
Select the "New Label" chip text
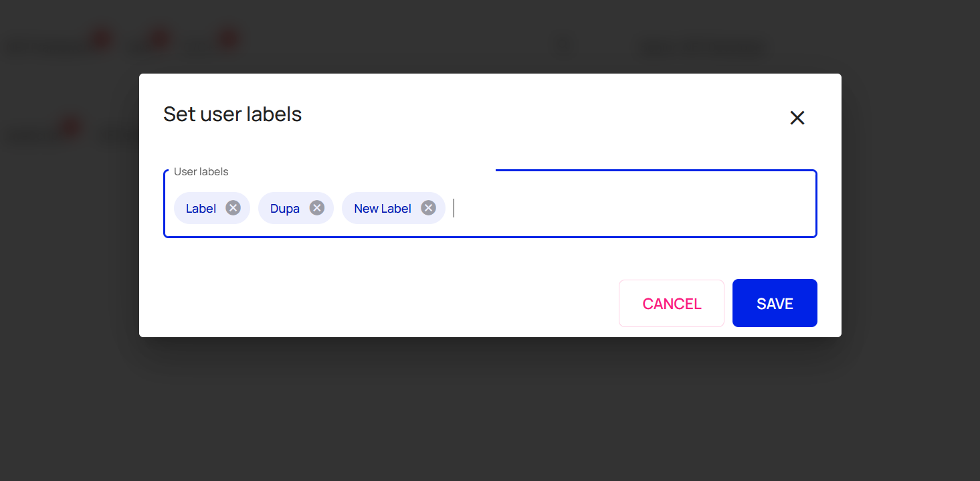pyautogui.click(x=383, y=209)
